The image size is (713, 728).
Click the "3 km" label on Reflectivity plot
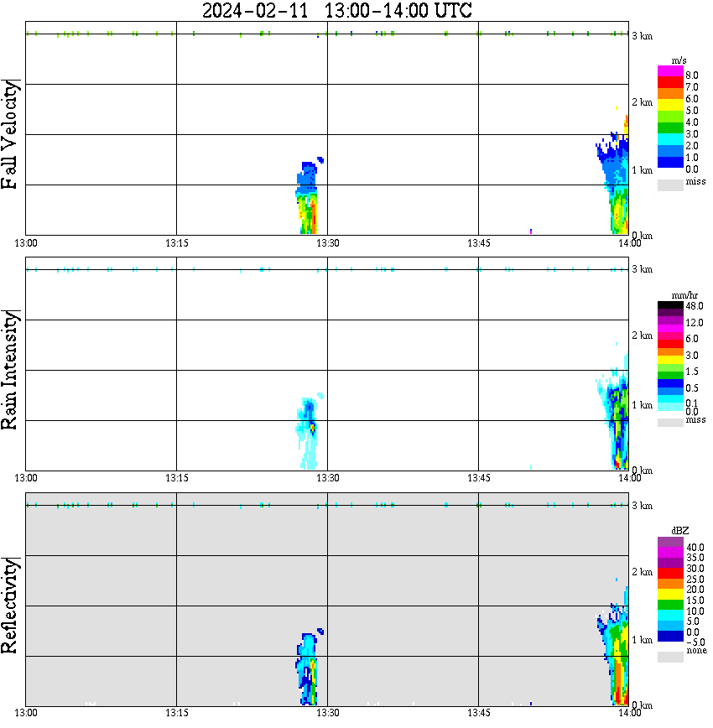[x=642, y=506]
